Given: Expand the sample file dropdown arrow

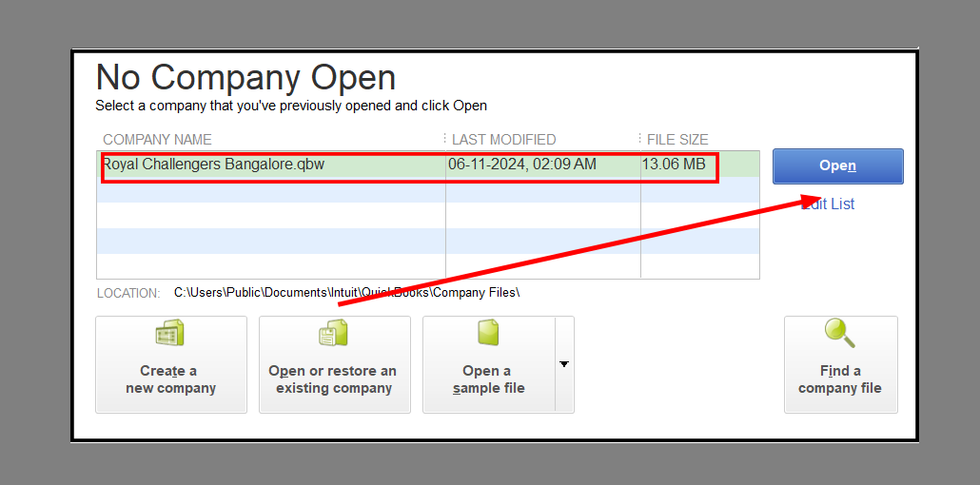Looking at the screenshot, I should [564, 364].
